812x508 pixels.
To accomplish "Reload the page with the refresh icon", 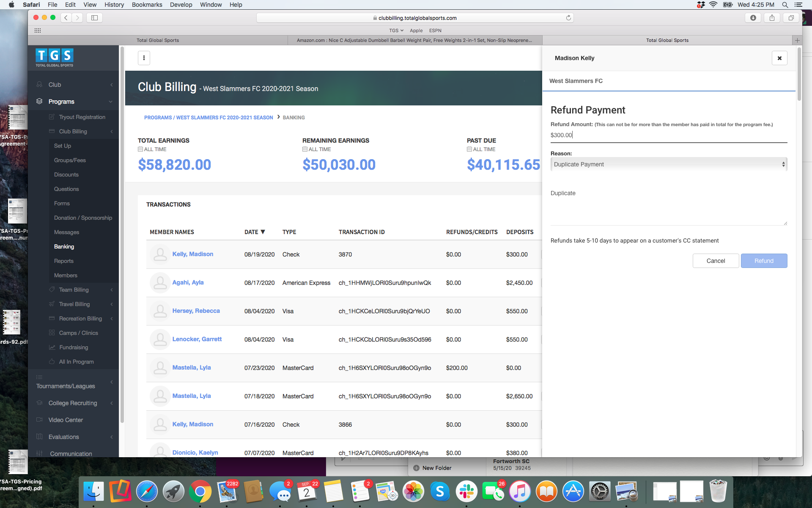I will point(568,18).
